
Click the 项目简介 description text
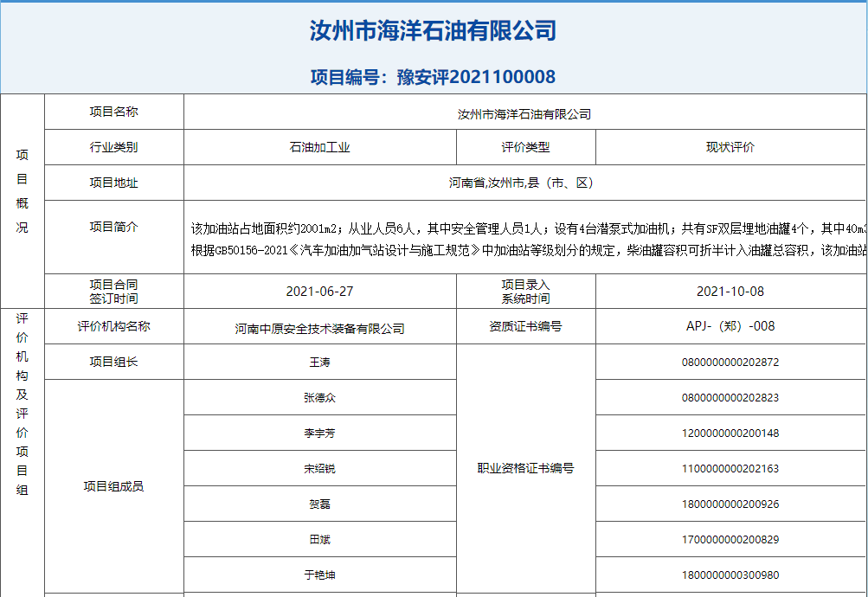pyautogui.click(x=528, y=239)
